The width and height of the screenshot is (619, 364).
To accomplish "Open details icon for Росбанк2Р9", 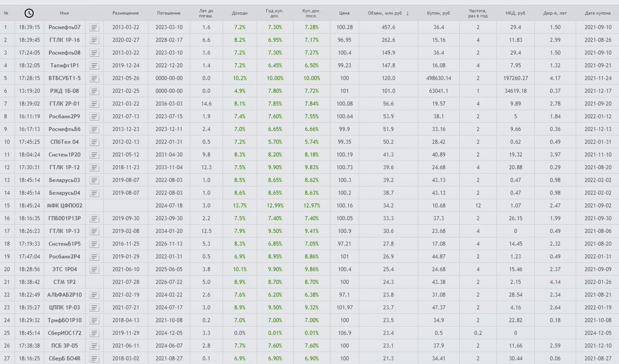I will [x=94, y=117].
